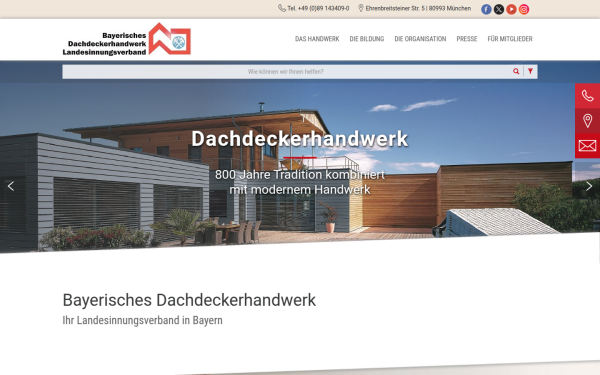This screenshot has width=600, height=375.
Task: Click the 'Bayerisches Dachdeckerhandwerk' page heading
Action: click(x=189, y=300)
